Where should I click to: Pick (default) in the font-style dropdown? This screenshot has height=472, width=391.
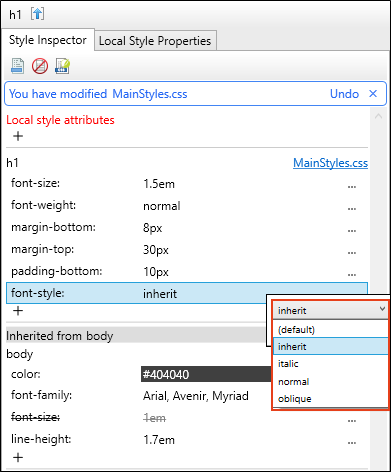coord(330,330)
